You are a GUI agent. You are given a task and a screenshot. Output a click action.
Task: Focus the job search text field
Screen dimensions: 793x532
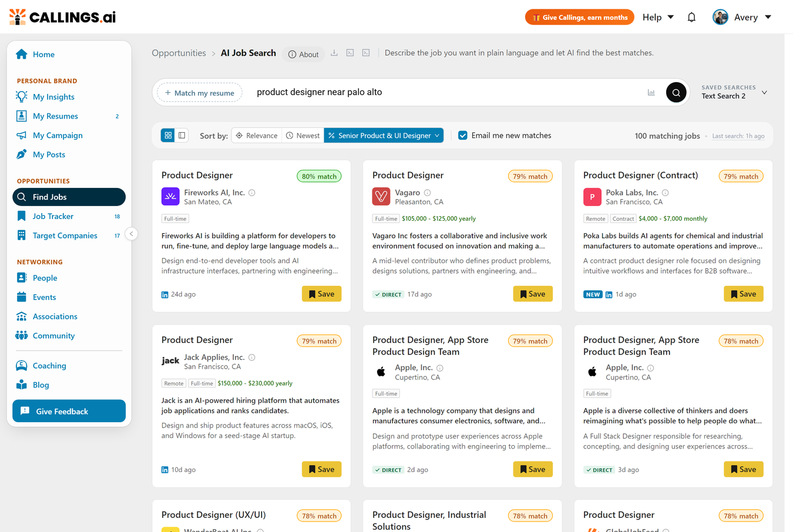[x=446, y=92]
